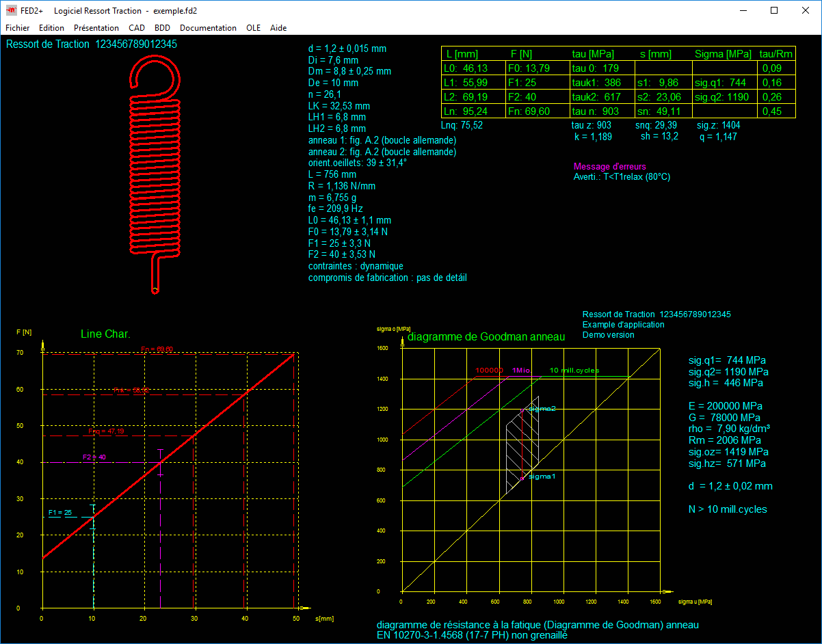Viewport: 822px width, 644px height.
Task: Click the FED2+ application icon in title bar
Action: [12, 10]
